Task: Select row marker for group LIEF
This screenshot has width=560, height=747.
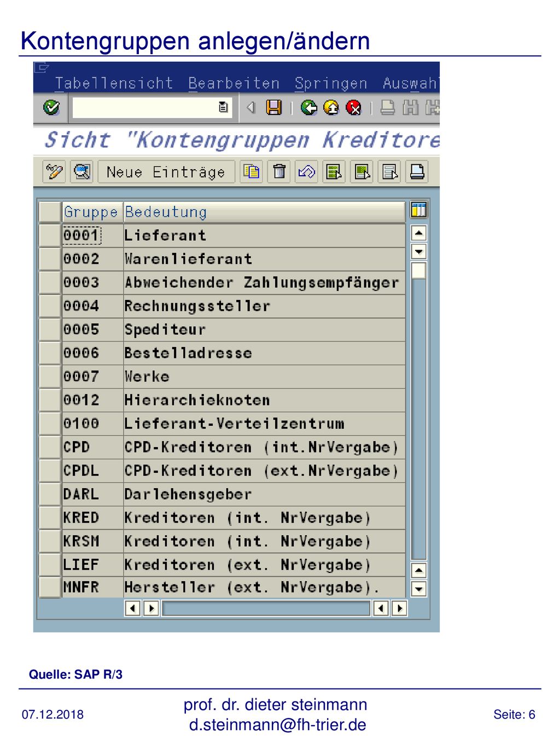Action: [50, 565]
